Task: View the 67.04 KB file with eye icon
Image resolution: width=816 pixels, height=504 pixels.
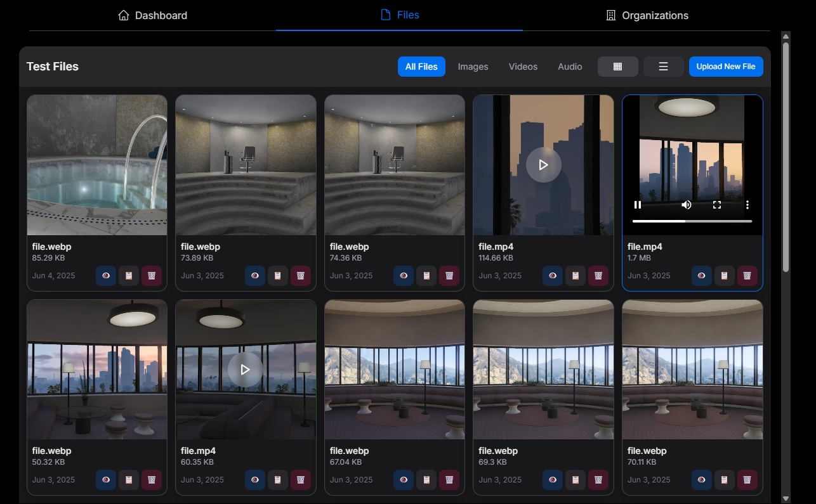Action: [404, 480]
